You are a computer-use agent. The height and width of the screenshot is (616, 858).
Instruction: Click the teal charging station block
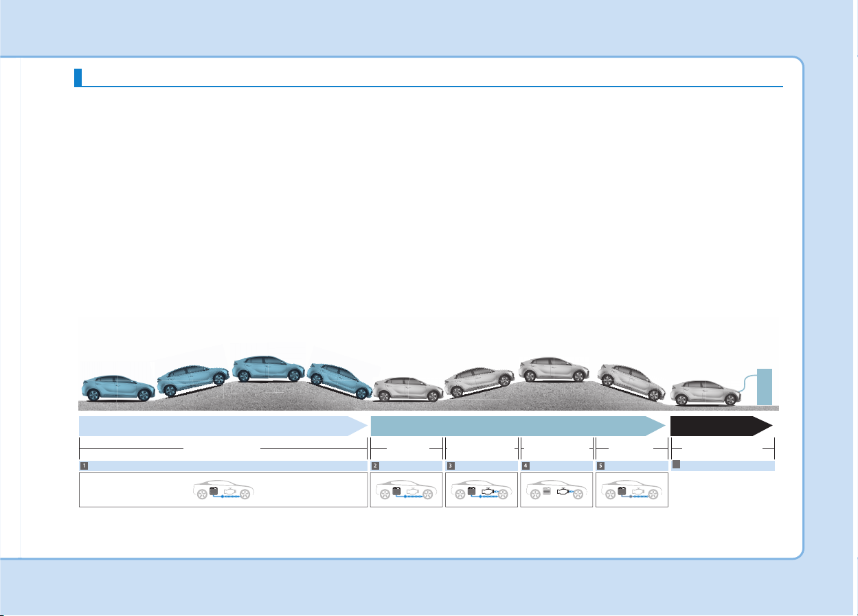coord(765,387)
